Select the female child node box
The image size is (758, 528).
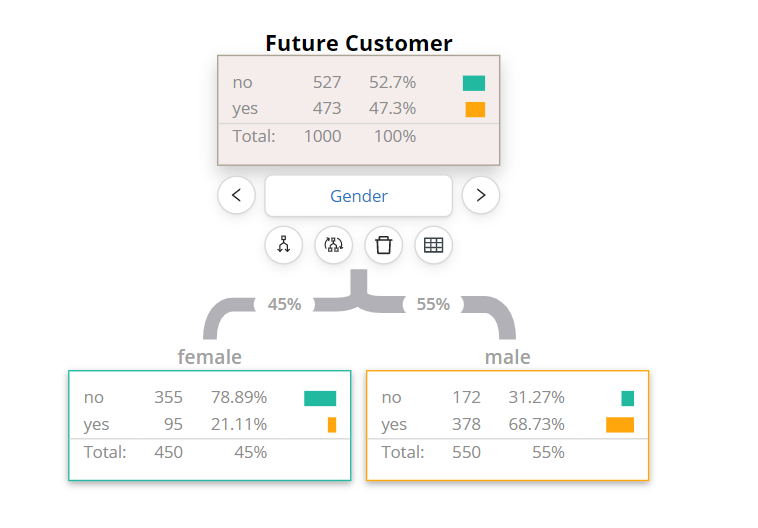209,425
